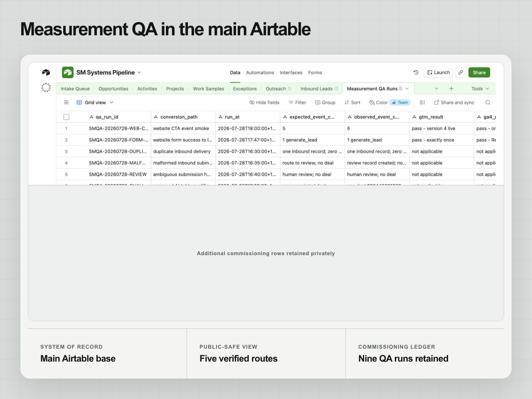This screenshot has width=532, height=399.
Task: Click the Launch button
Action: pyautogui.click(x=438, y=72)
